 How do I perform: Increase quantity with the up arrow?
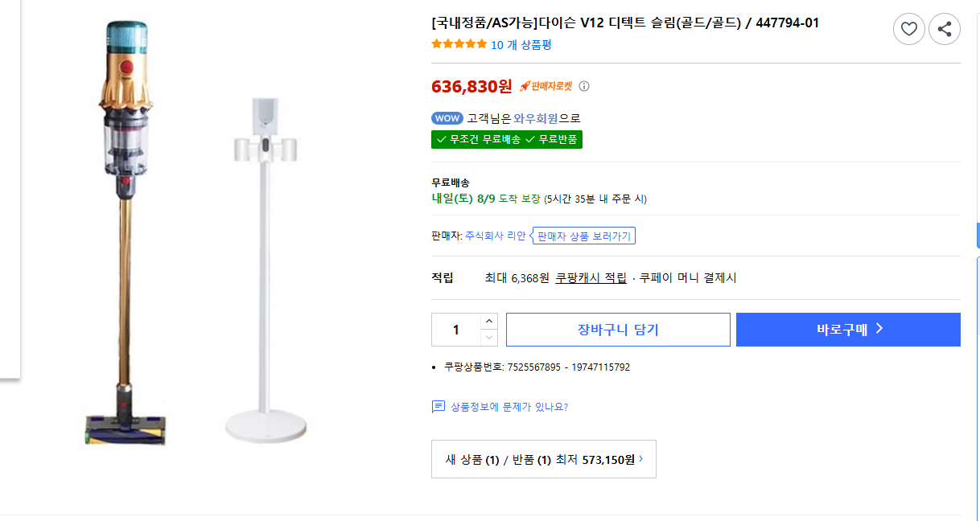[x=488, y=322]
